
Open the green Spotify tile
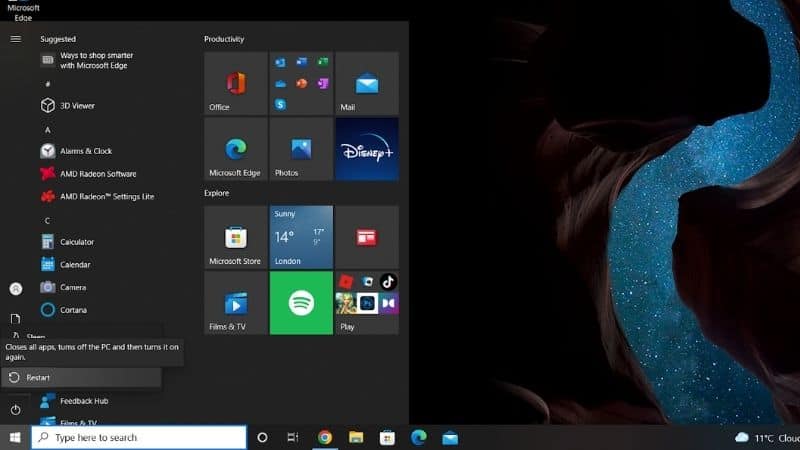coord(301,303)
